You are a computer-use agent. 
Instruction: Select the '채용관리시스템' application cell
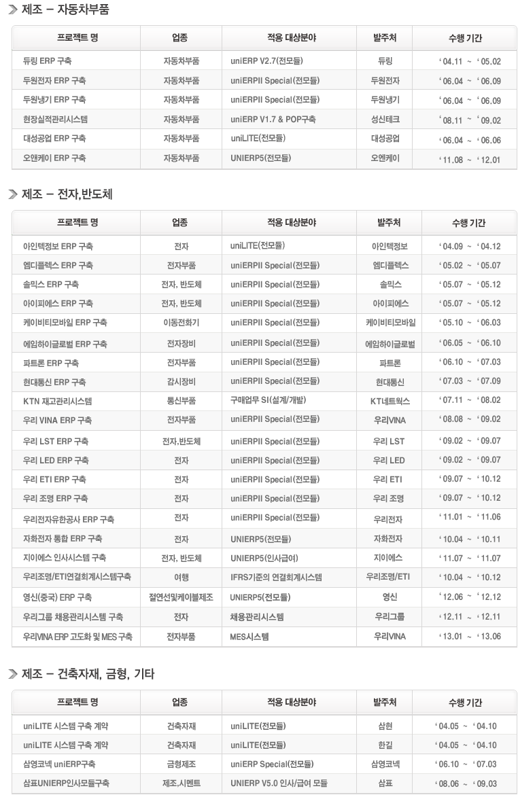pos(257,617)
